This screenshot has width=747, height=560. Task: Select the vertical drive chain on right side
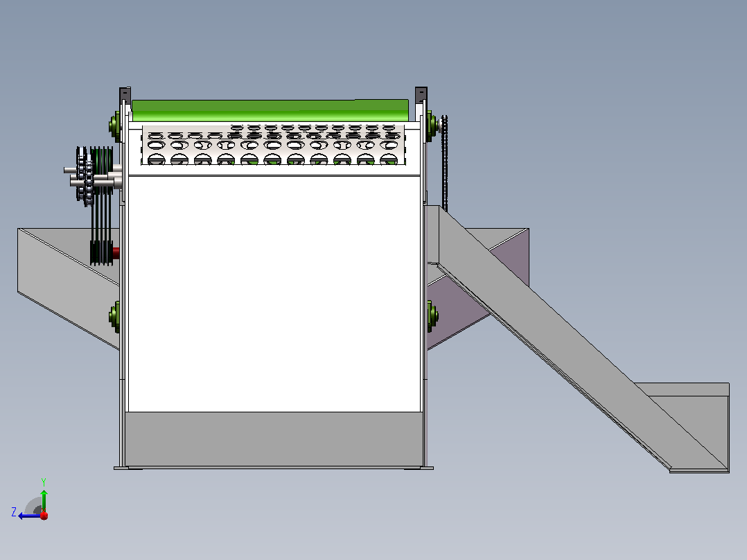(x=444, y=163)
